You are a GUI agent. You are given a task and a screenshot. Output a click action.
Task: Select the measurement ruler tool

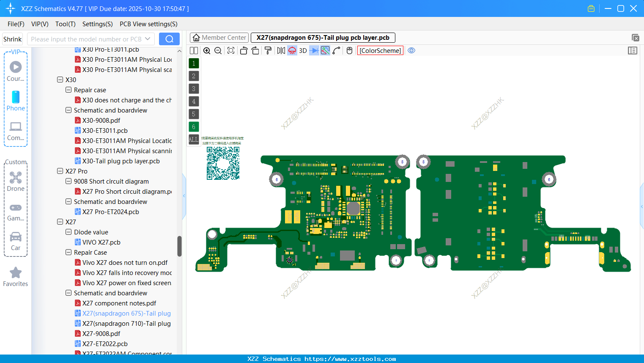click(336, 50)
